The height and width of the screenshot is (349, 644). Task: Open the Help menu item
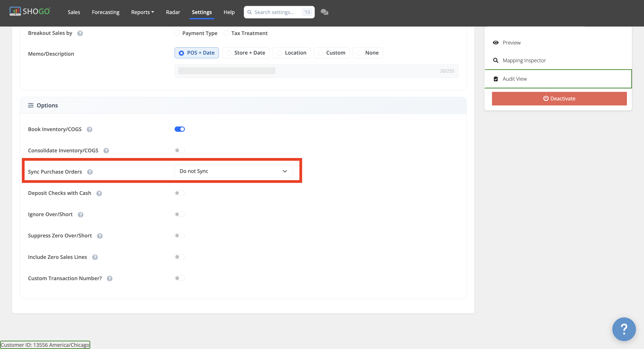pos(229,12)
